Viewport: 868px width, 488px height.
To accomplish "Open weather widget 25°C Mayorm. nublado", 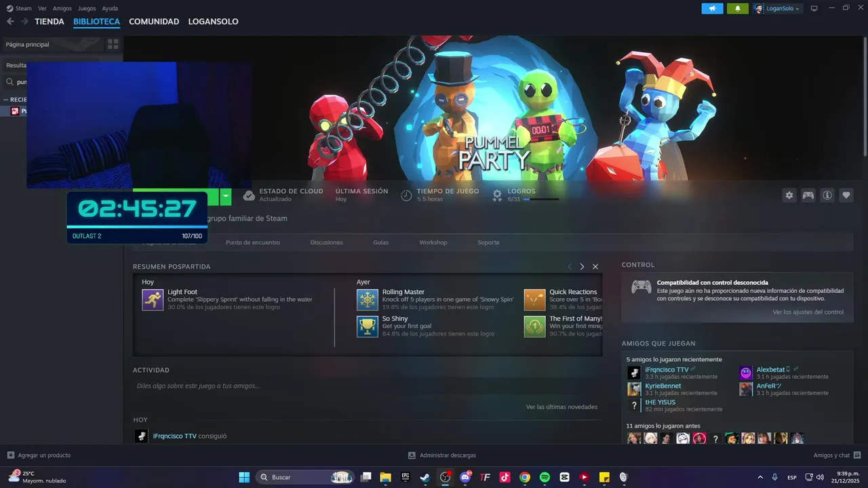I will [37, 476].
